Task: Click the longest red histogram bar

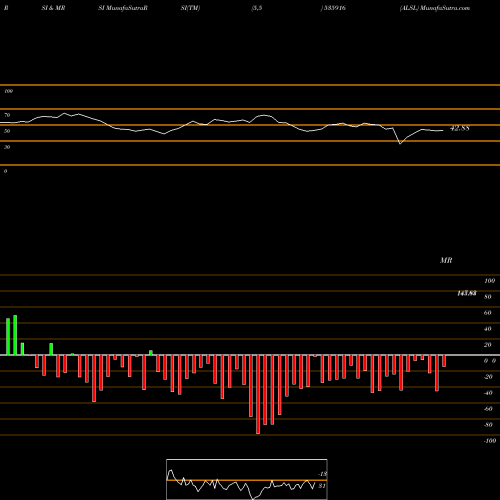Action: 258,394
